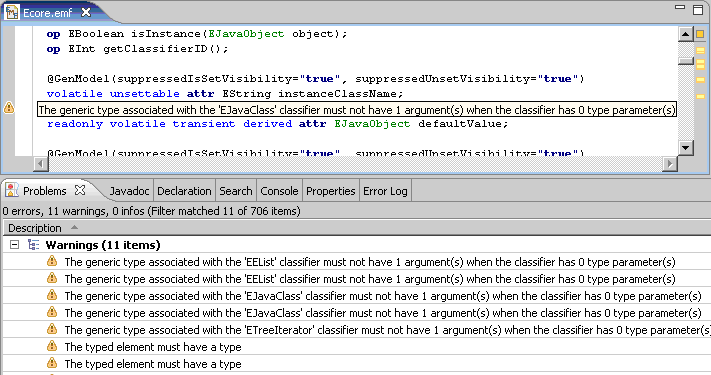Select the first 'EJavaClass' classifier warning row
Screen dimensions: 711x375
pyautogui.click(x=357, y=296)
